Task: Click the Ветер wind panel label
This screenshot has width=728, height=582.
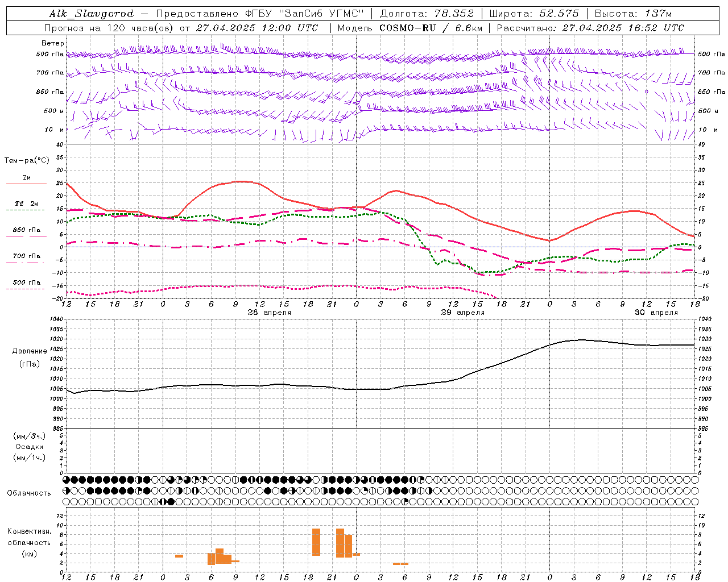Action: [53, 43]
